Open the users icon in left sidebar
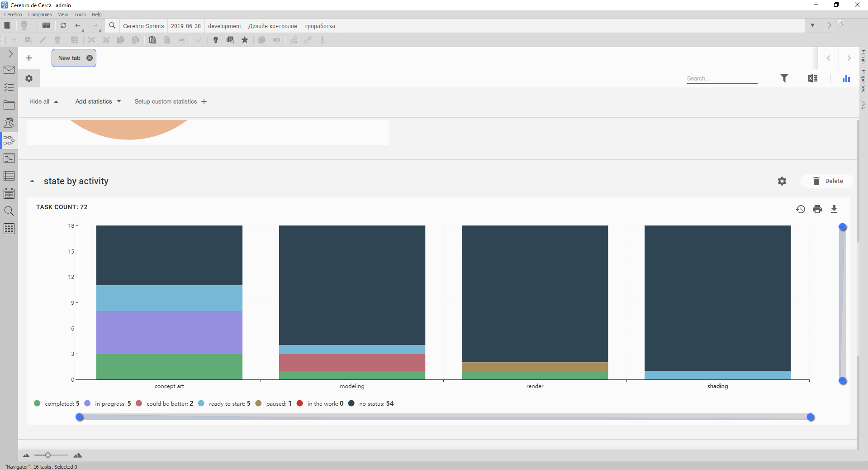 tap(9, 123)
